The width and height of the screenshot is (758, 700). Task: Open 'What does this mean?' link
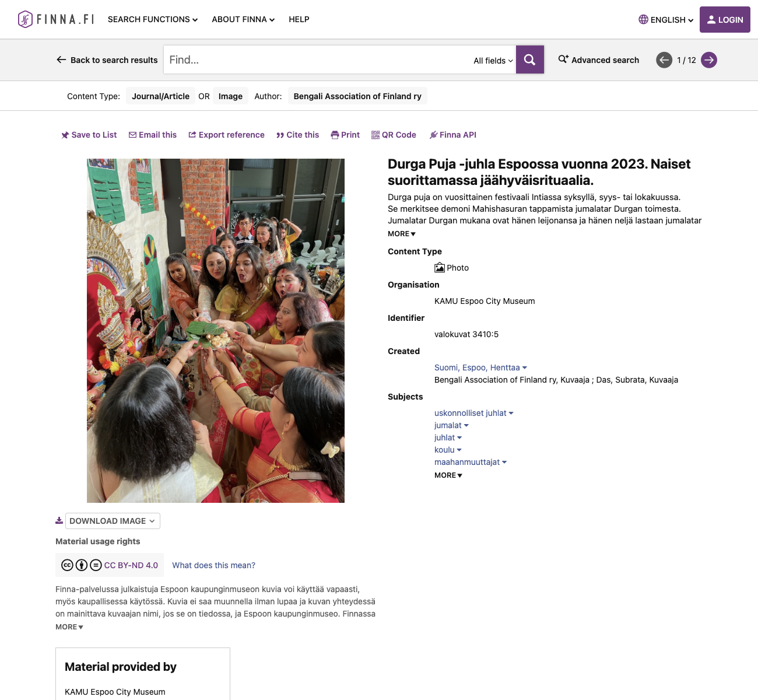[x=213, y=565]
